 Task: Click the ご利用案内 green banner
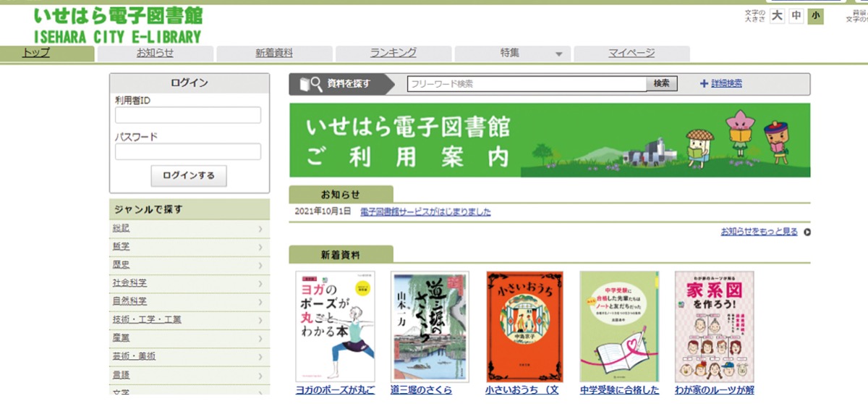point(550,140)
